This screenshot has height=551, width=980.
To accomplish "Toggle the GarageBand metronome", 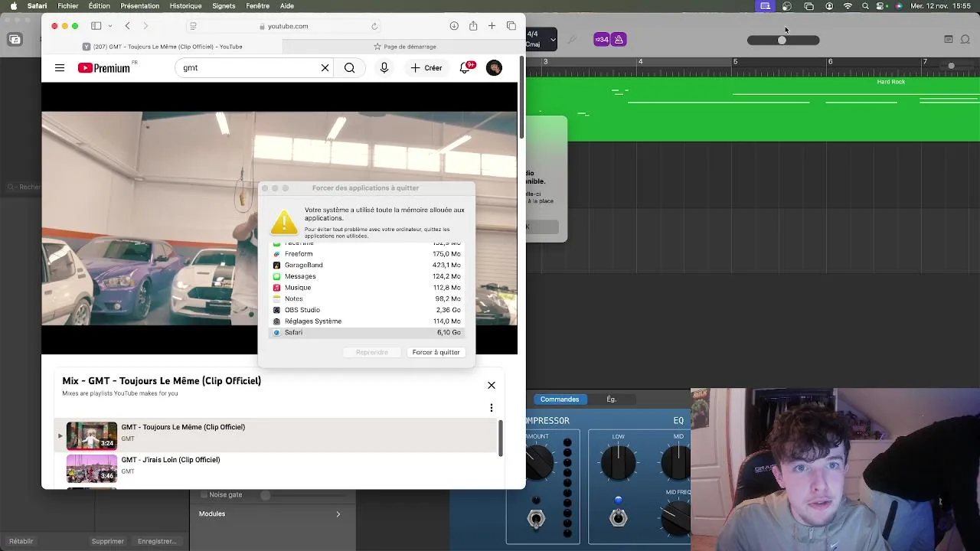I will (x=619, y=40).
